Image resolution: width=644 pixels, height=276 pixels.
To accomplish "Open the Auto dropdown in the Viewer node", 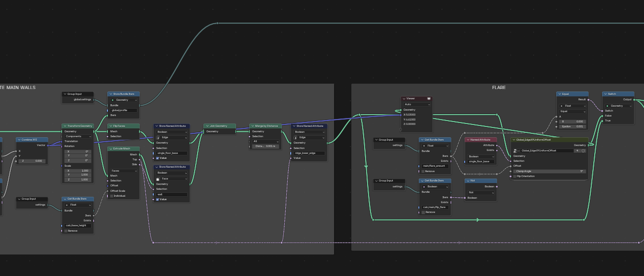I will click(x=417, y=104).
